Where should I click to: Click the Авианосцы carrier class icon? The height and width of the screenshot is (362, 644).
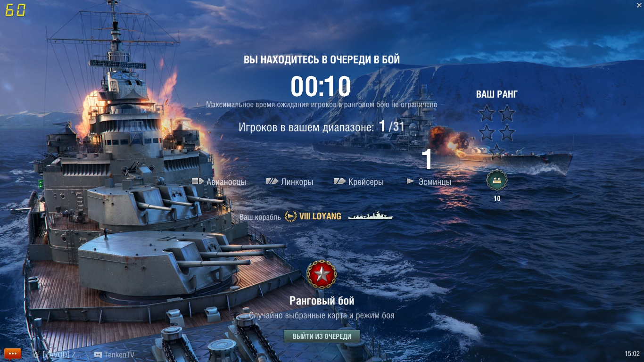(x=198, y=181)
